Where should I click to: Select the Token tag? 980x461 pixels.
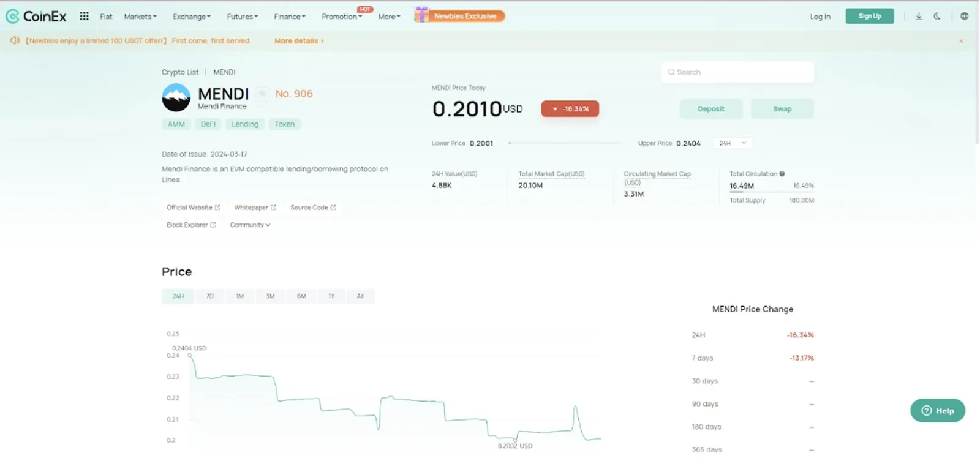click(285, 124)
